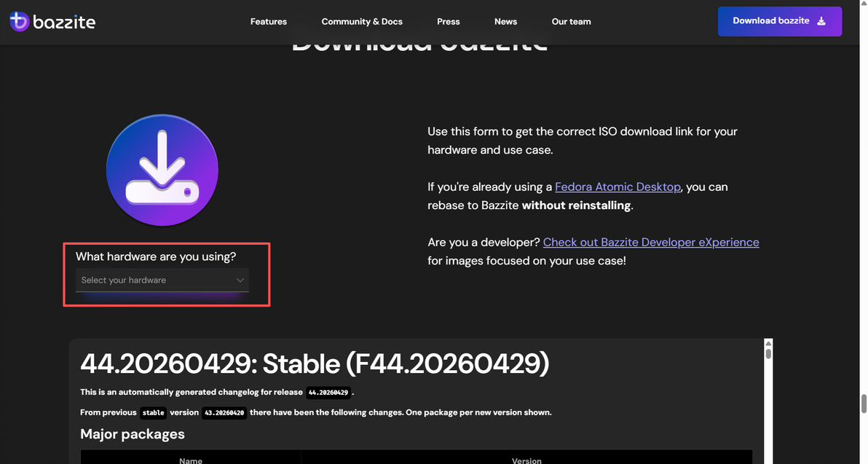The height and width of the screenshot is (464, 868).
Task: Click the 43.20260420 previous version badge
Action: point(224,413)
